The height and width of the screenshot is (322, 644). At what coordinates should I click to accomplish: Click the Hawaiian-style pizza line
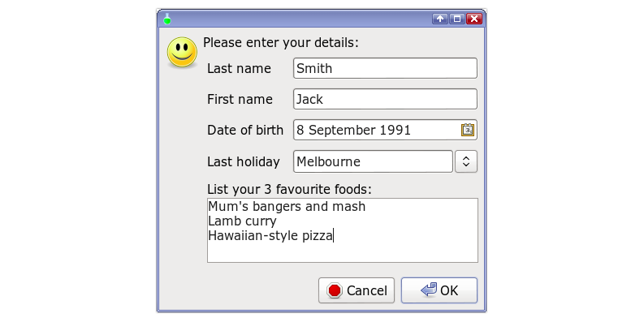270,236
